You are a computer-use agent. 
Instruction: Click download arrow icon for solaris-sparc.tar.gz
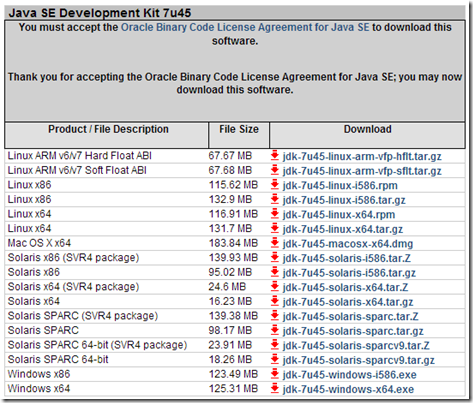coord(275,331)
